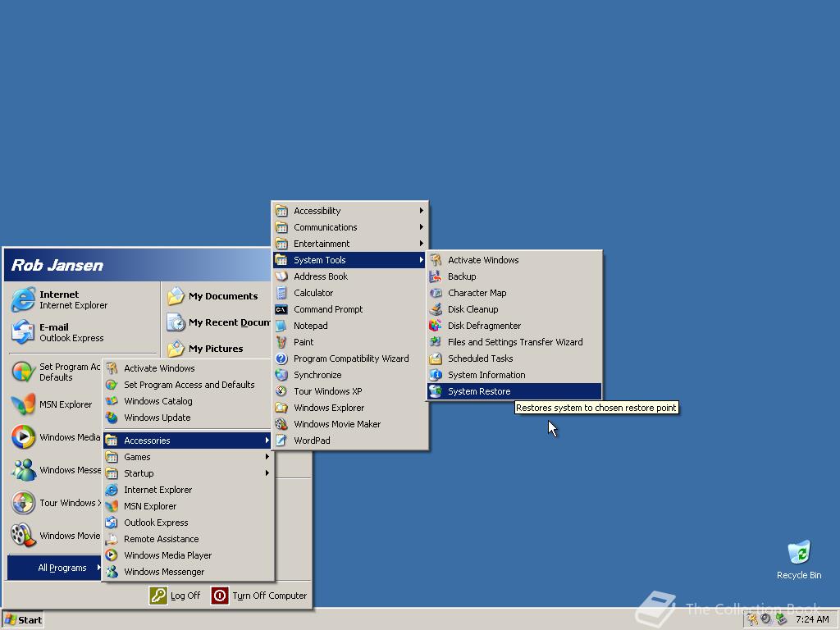Click Activate Windows in System Tools submenu
Viewport: 840px width, 630px height.
tap(514, 260)
